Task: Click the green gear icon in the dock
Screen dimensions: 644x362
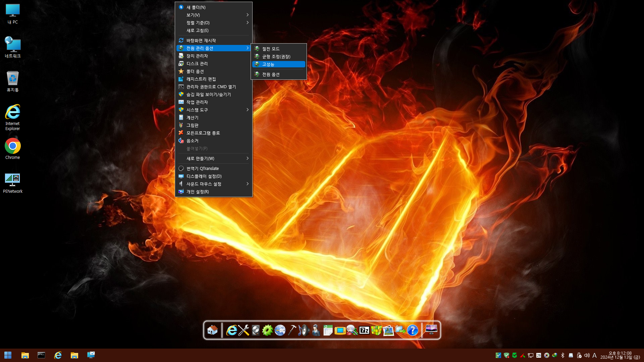Action: click(x=268, y=330)
